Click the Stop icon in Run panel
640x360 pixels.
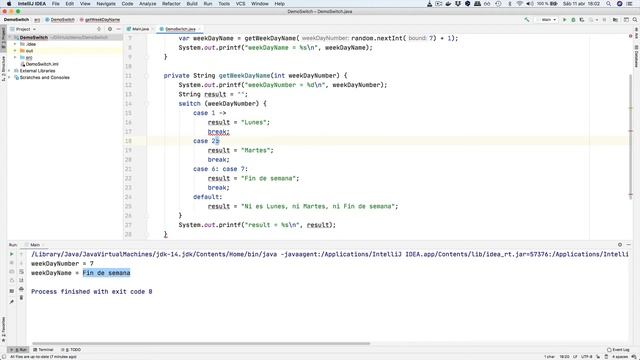click(11, 263)
